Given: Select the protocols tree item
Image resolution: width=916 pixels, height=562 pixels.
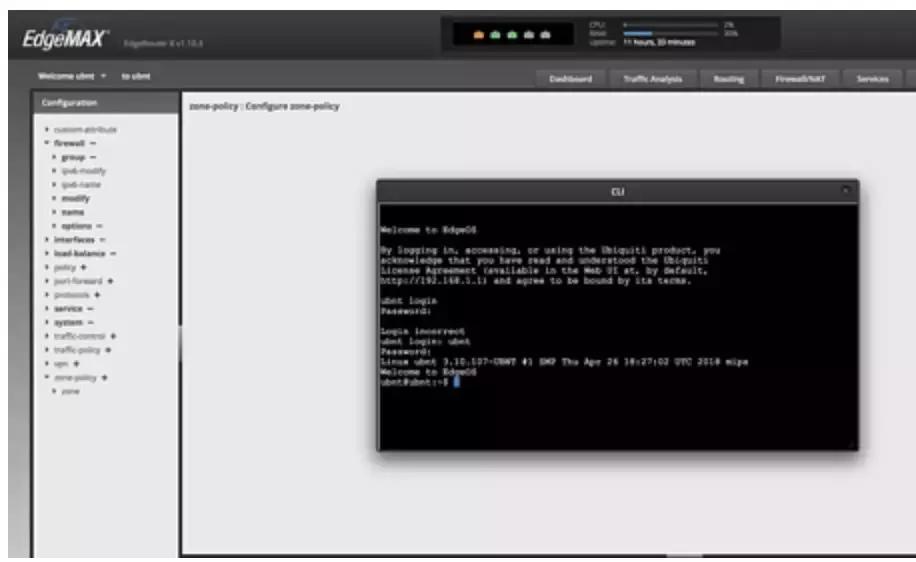Looking at the screenshot, I should 71,295.
